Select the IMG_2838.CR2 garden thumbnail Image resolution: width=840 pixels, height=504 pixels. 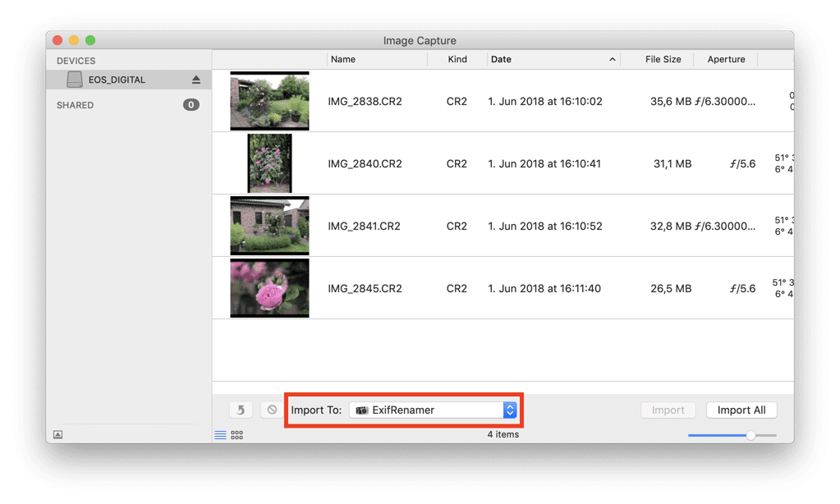click(x=269, y=101)
